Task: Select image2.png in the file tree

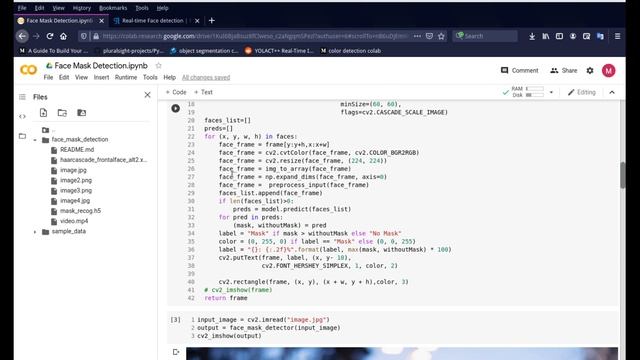Action: point(76,180)
